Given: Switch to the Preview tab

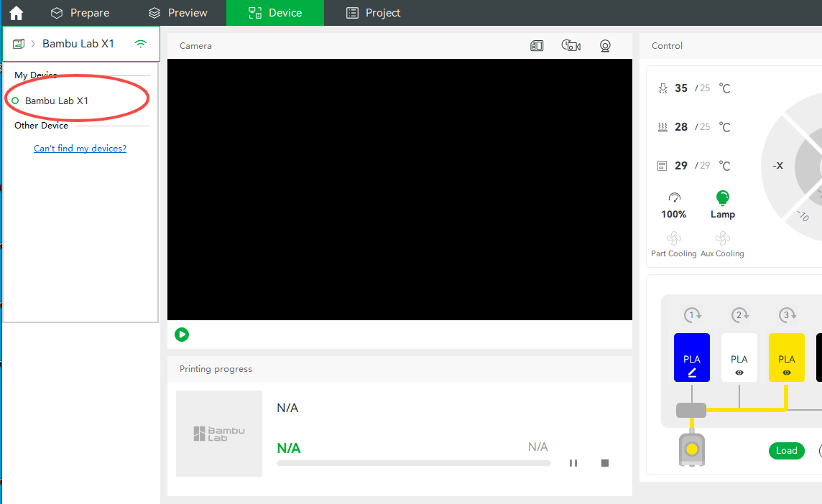Looking at the screenshot, I should pyautogui.click(x=177, y=13).
